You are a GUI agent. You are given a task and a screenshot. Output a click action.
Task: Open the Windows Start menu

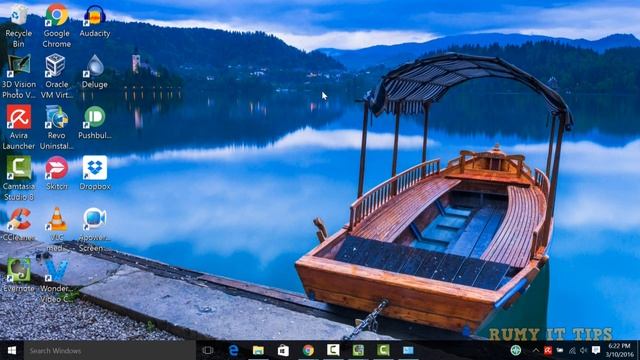(11, 351)
